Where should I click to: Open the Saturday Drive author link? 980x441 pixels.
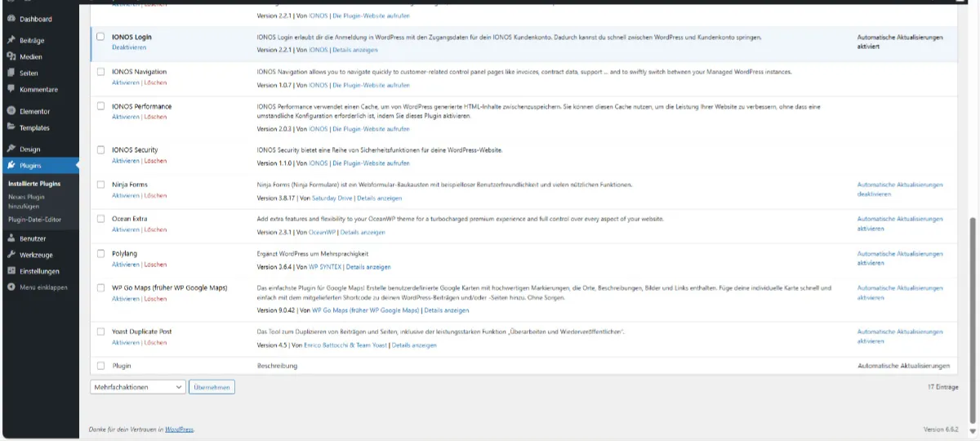[x=332, y=198]
